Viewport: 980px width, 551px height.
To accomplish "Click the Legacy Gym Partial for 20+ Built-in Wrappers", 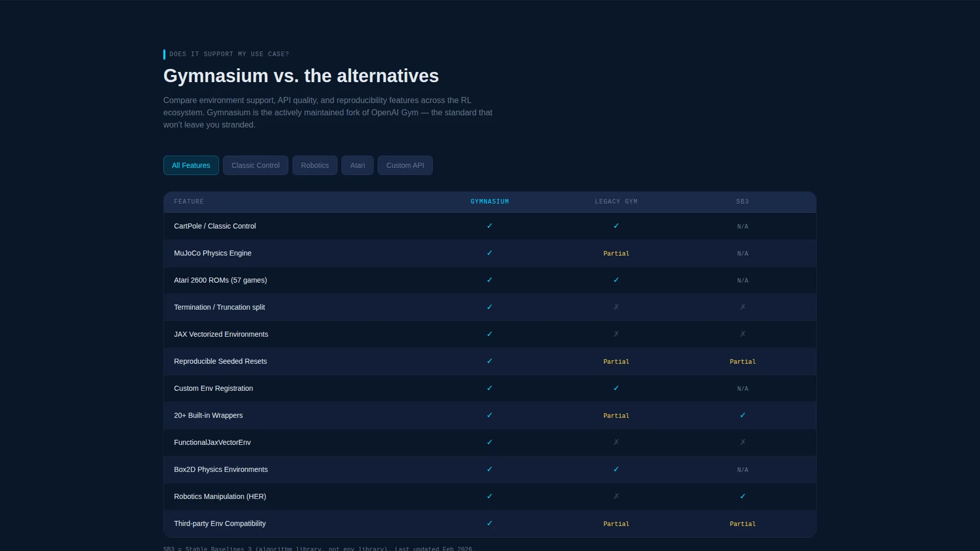I will pos(616,416).
